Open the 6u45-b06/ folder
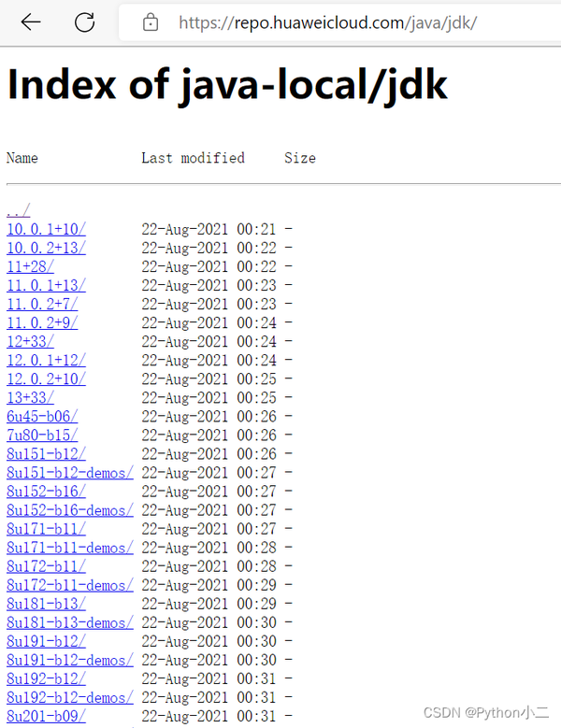561x728 pixels. pyautogui.click(x=42, y=417)
